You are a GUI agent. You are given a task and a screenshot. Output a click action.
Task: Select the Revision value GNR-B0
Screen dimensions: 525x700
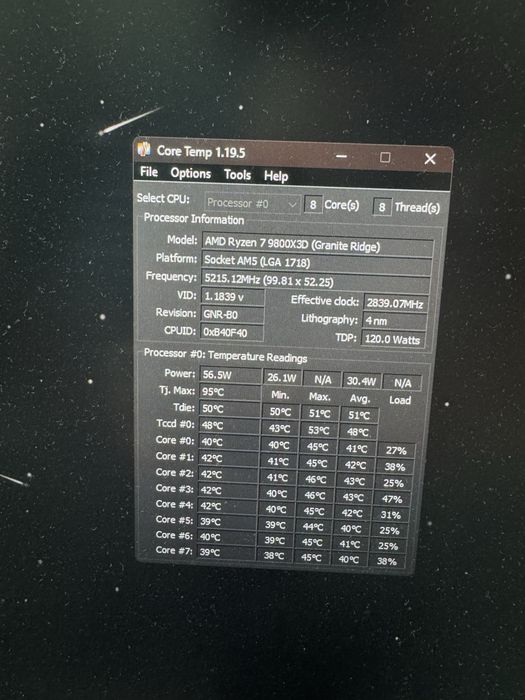(x=232, y=315)
